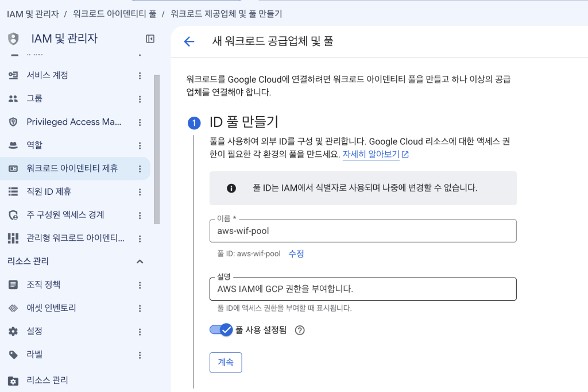The width and height of the screenshot is (588, 392).
Task: Open the three-dot menu for 서비스 계정
Action: click(x=140, y=75)
